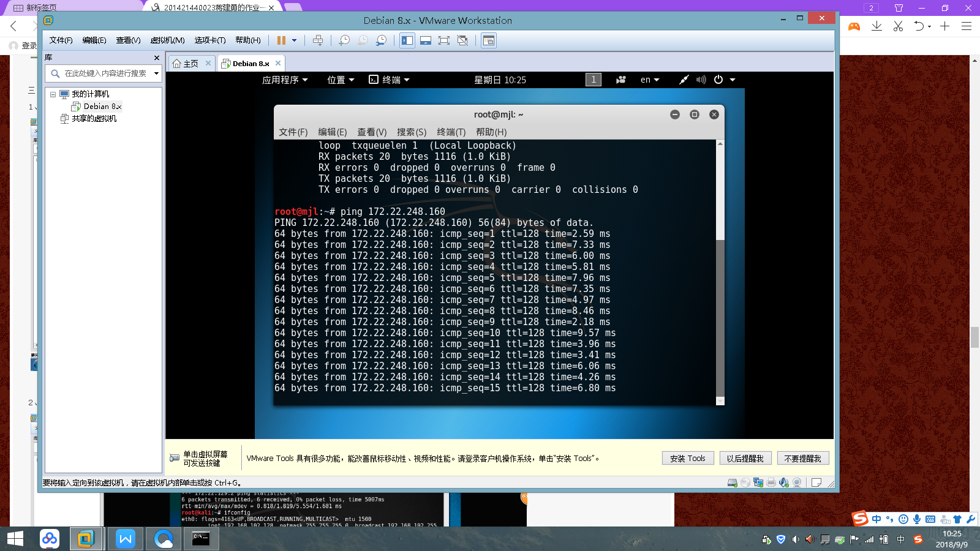Click the volume icon in guest top bar
Viewport: 980px width, 551px height.
tap(701, 80)
